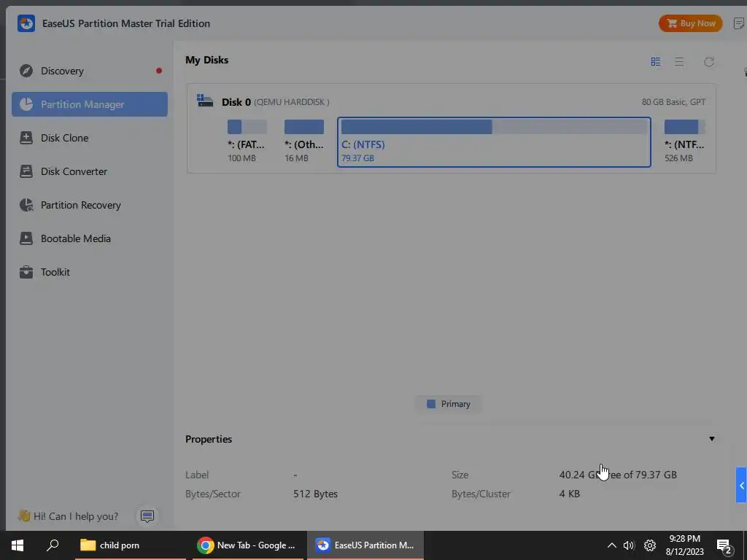This screenshot has height=560, width=747.
Task: Click the Primary legend color square
Action: pos(431,404)
